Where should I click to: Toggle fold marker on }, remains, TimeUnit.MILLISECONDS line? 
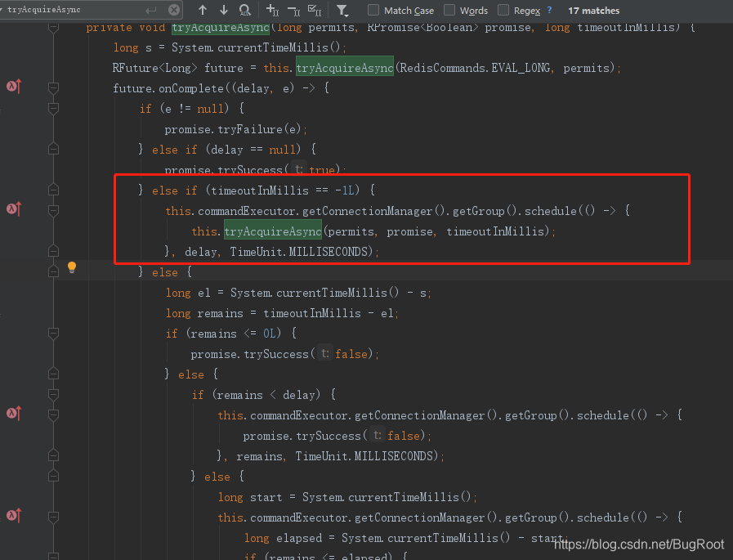[x=53, y=455]
